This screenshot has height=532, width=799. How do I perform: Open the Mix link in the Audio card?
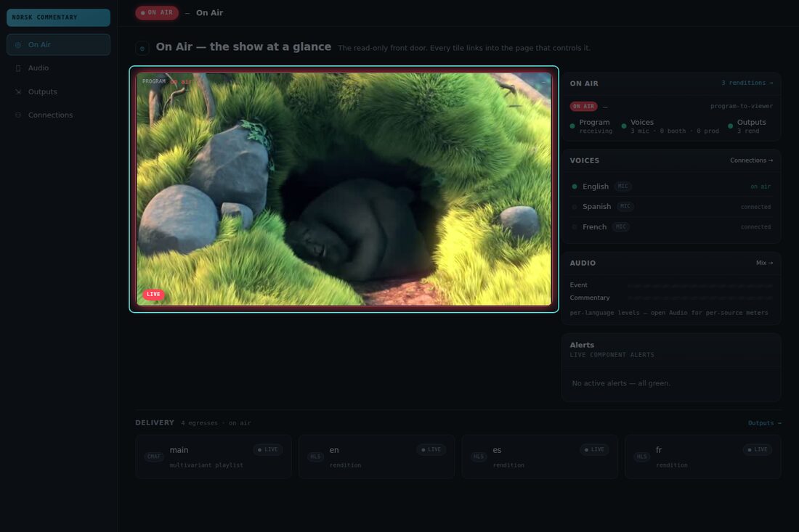click(764, 263)
